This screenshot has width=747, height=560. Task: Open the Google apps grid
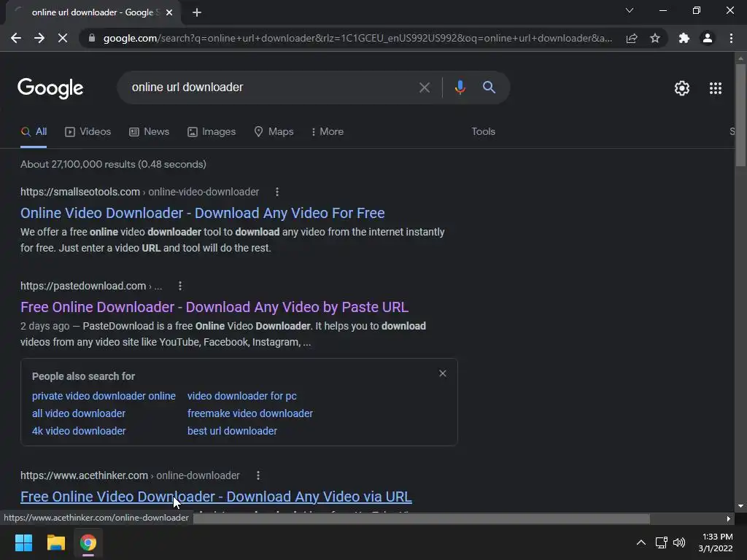point(716,88)
